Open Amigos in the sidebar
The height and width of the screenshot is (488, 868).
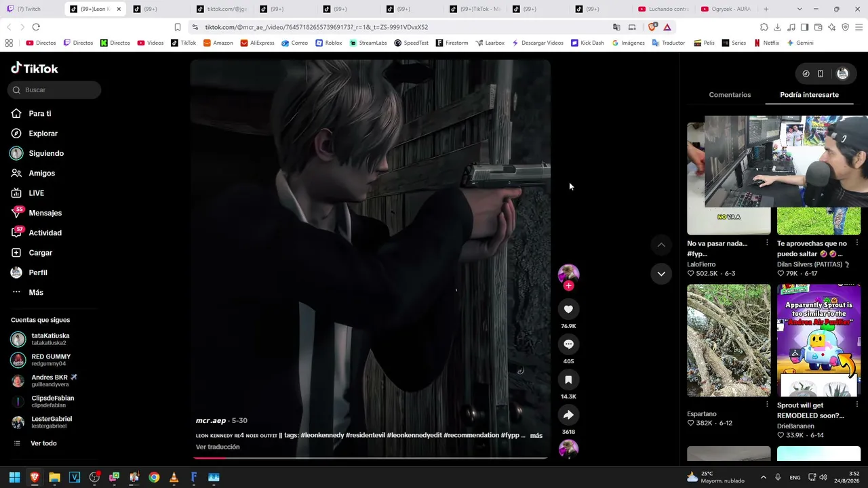pyautogui.click(x=41, y=174)
